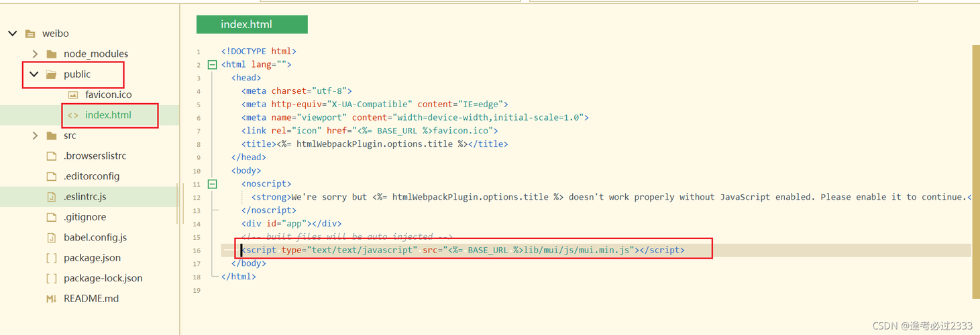Click the babel.config.js file icon
This screenshot has width=980, height=335.
[x=52, y=238]
